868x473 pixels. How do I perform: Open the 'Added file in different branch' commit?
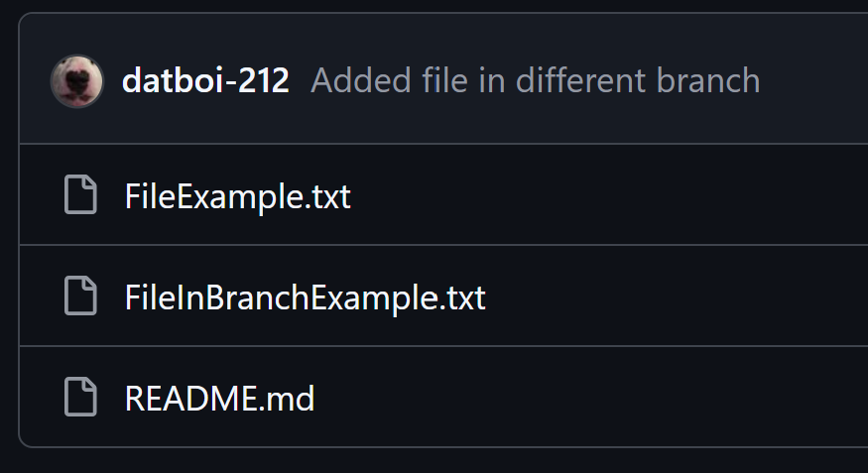(535, 81)
